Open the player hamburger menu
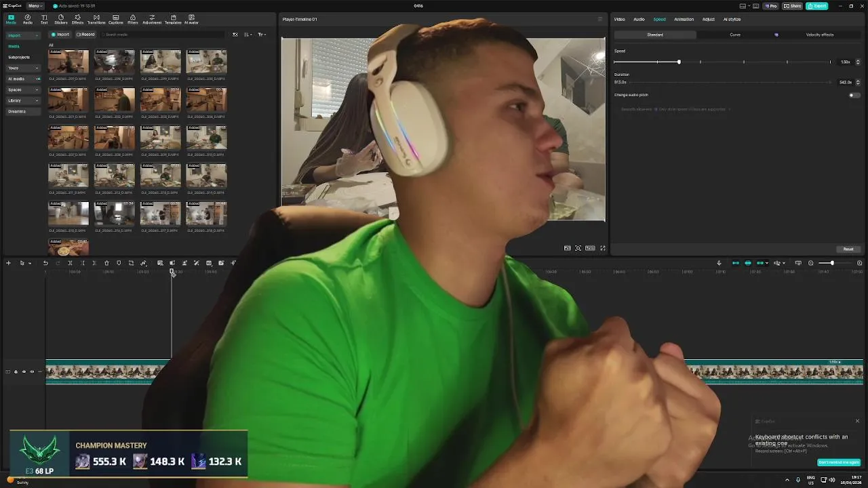This screenshot has height=488, width=868. pos(599,19)
